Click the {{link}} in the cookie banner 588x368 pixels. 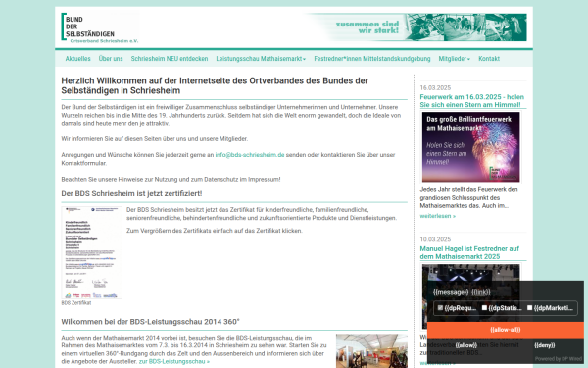[481, 292]
